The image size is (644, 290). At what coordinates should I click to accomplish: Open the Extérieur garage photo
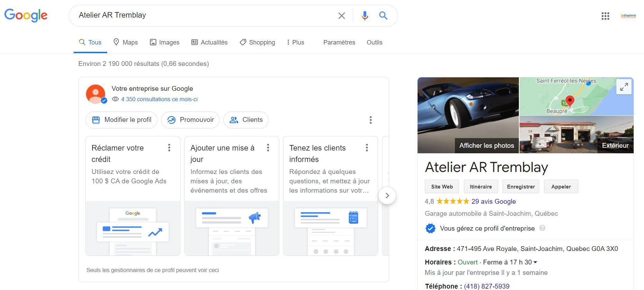point(577,135)
